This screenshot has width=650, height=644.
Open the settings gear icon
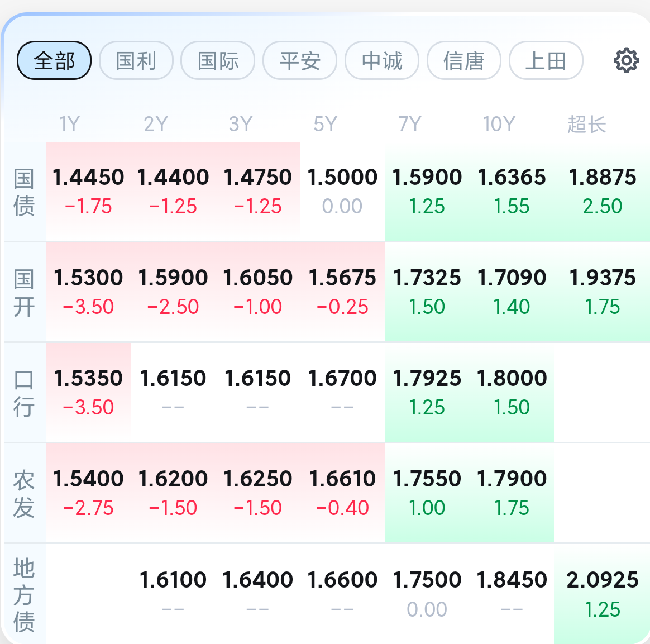click(626, 60)
